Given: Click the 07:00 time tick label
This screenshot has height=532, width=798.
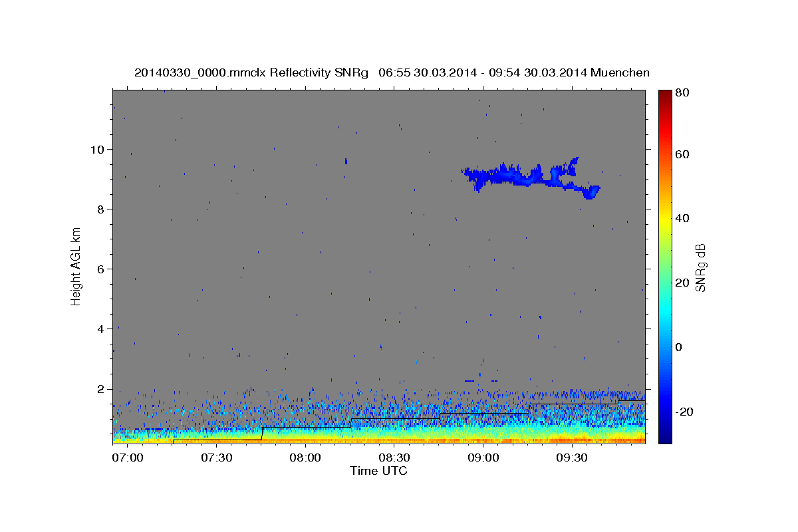Looking at the screenshot, I should click(127, 458).
